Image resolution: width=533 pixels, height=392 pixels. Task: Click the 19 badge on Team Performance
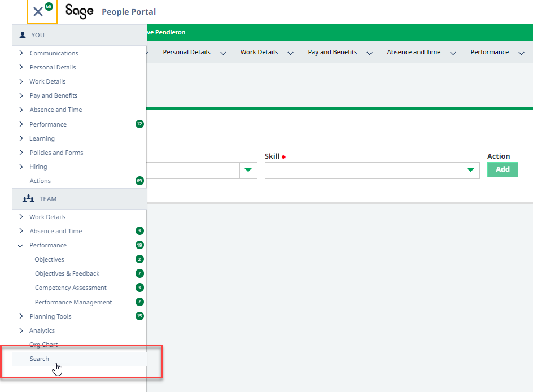[139, 245]
